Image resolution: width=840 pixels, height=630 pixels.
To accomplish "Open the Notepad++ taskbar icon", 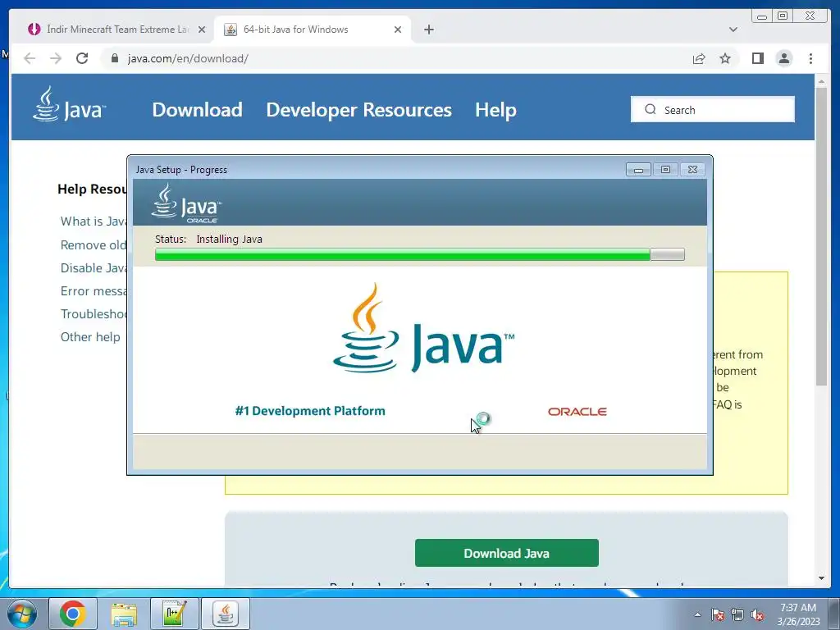I will pos(175,614).
